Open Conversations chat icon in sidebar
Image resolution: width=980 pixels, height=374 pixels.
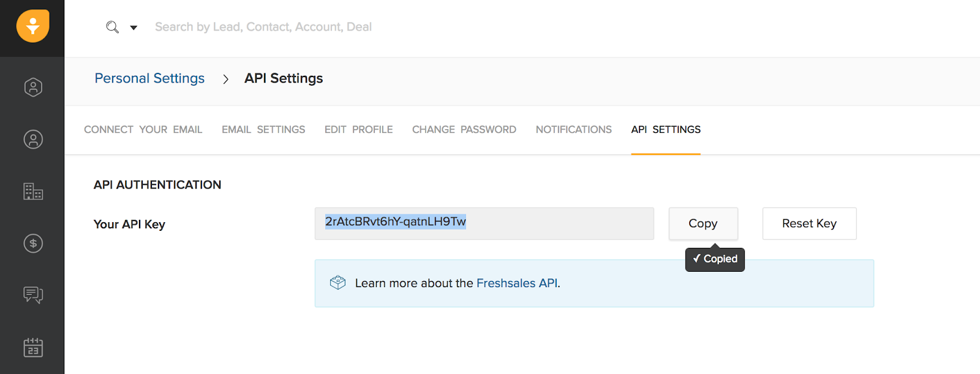[33, 295]
